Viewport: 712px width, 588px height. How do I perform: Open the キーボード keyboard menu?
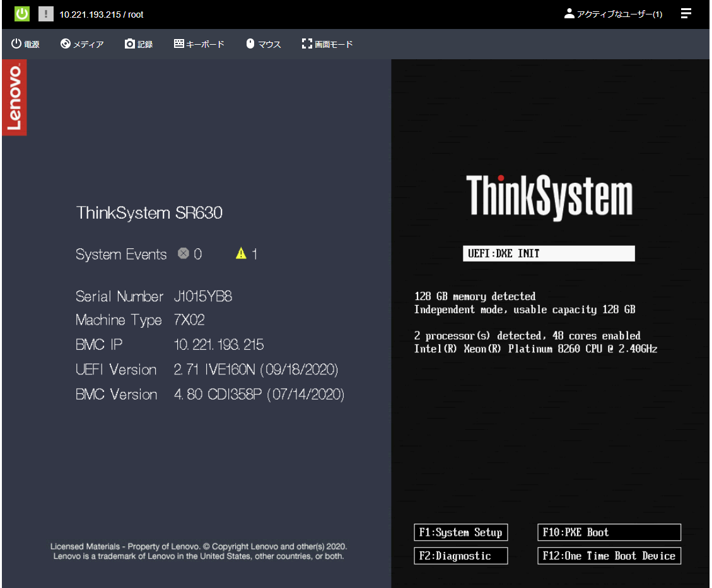[199, 44]
